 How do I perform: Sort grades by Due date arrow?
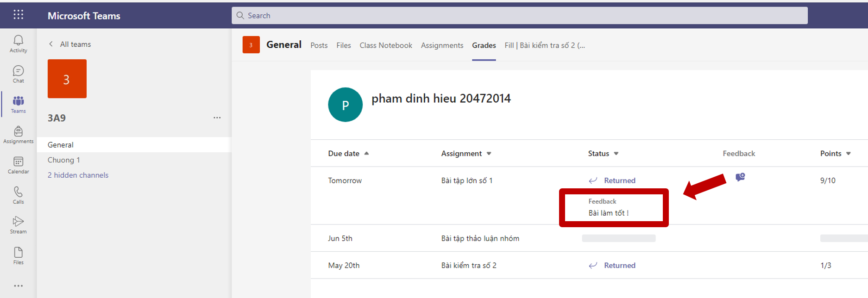point(366,154)
